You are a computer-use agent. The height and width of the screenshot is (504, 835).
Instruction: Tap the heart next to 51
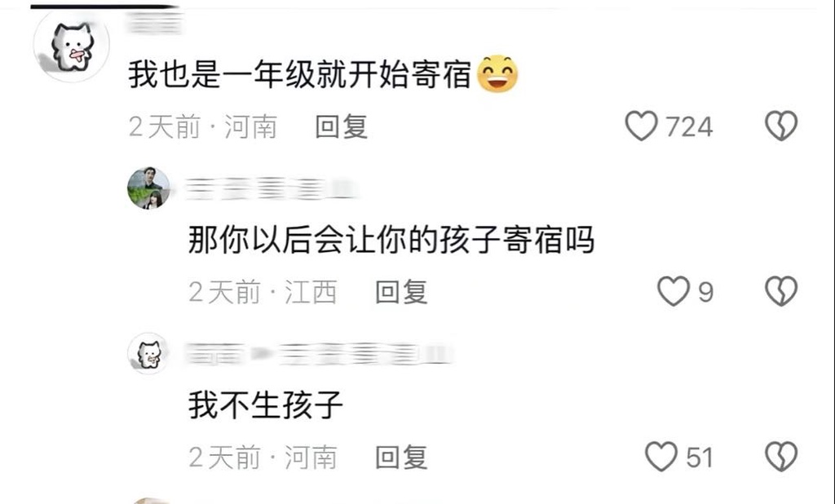pos(661,457)
